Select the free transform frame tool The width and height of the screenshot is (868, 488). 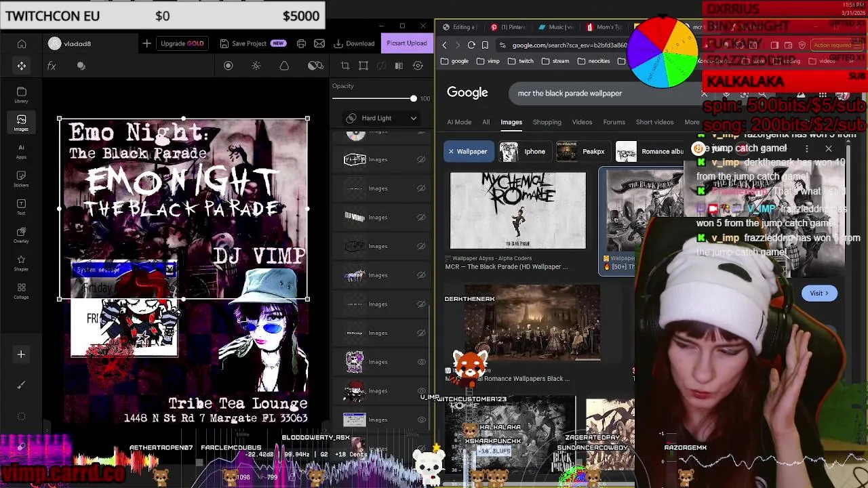click(x=363, y=66)
